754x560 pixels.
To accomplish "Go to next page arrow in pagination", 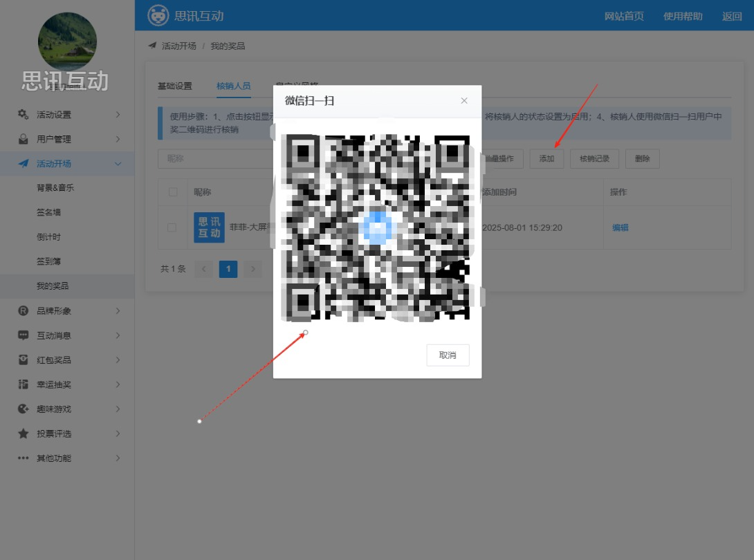I will [253, 269].
